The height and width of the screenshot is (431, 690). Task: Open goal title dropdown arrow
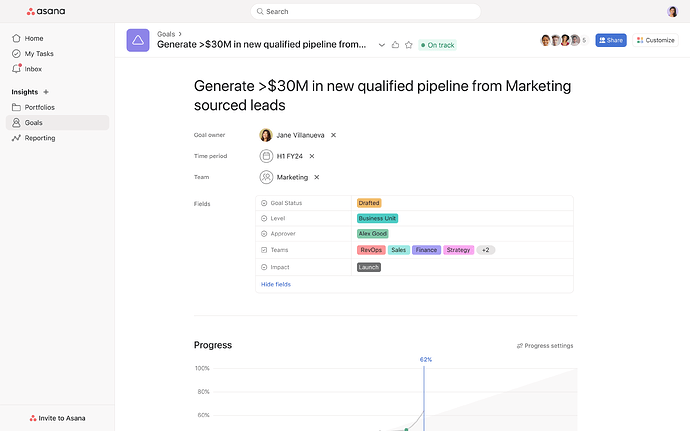(x=382, y=45)
